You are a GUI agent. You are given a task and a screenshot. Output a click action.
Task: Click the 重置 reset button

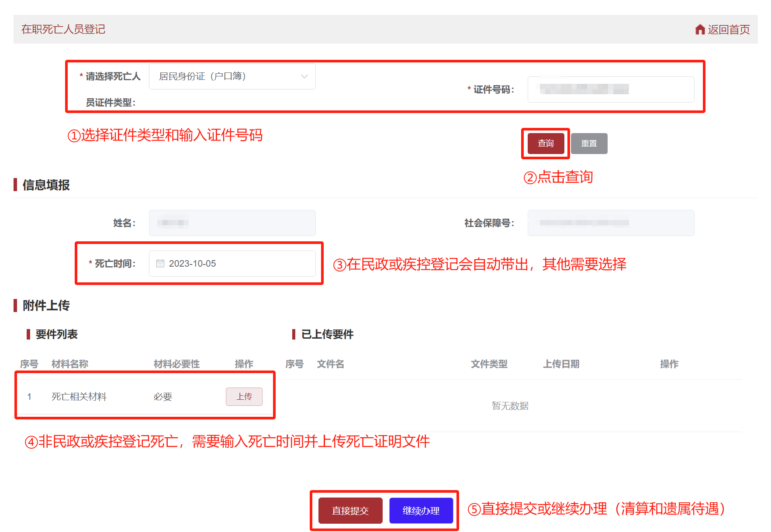[589, 143]
